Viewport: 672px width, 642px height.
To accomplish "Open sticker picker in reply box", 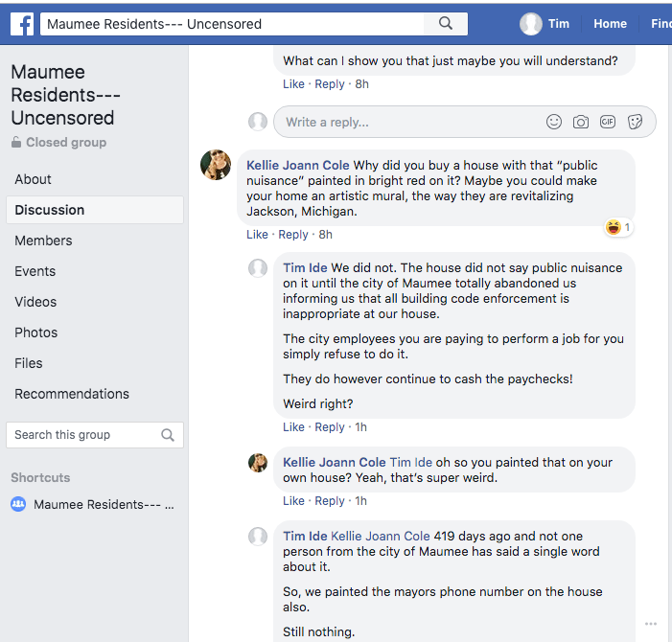I will [635, 122].
